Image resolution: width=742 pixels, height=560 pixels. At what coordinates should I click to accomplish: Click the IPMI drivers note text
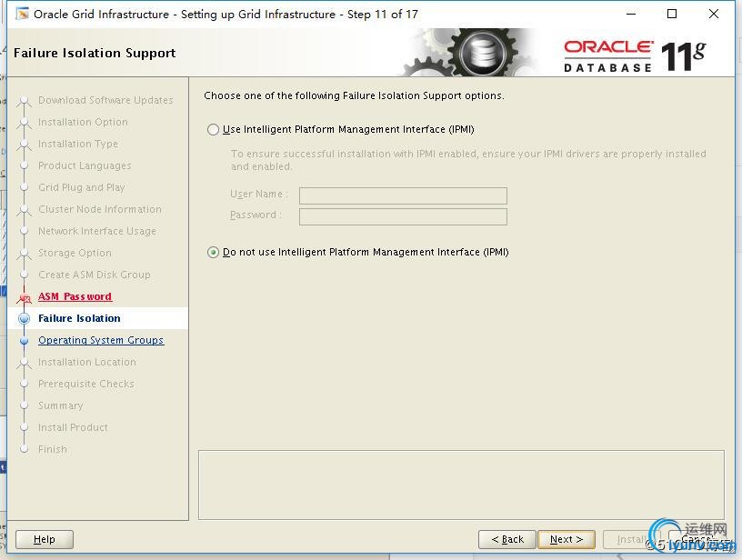click(468, 160)
